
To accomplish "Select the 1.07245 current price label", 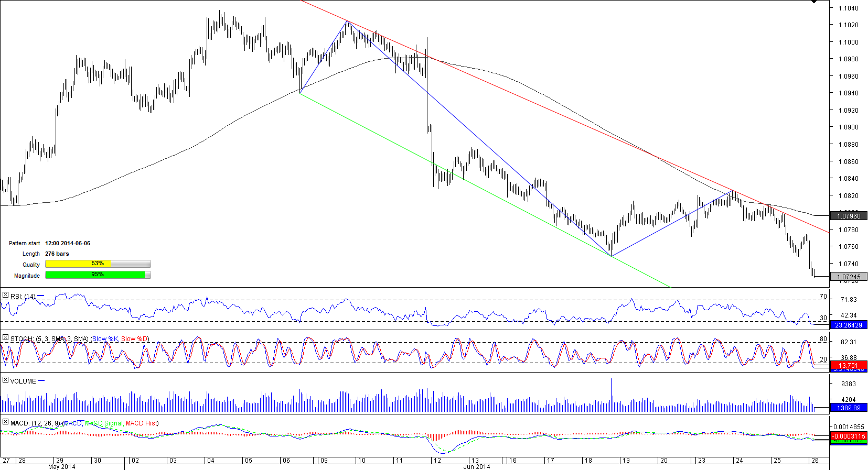I will point(848,277).
